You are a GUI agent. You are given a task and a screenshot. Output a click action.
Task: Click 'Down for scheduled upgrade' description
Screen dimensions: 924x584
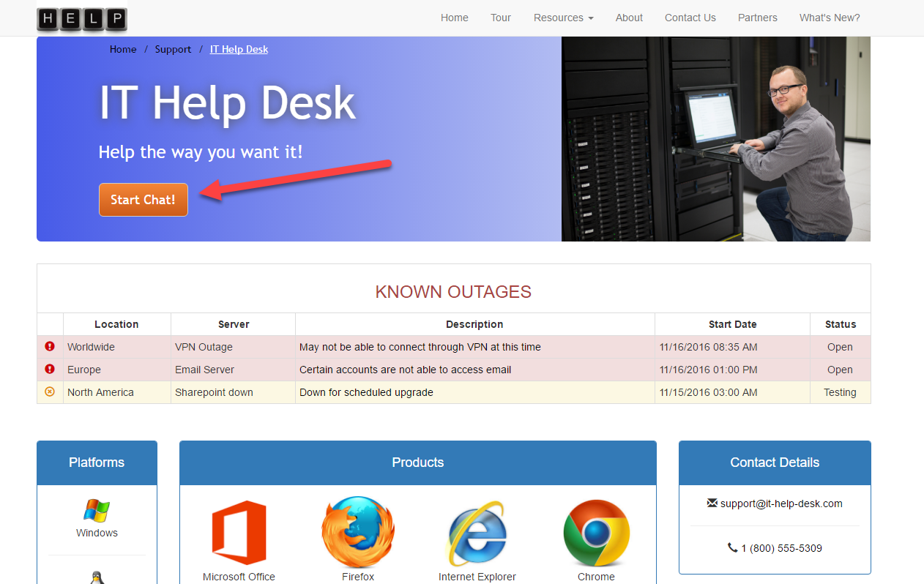pyautogui.click(x=366, y=392)
